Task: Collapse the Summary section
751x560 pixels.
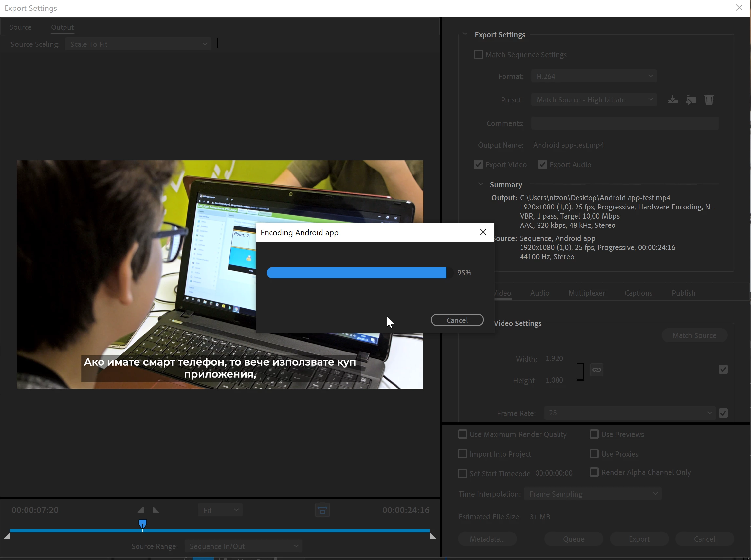Action: pos(481,184)
